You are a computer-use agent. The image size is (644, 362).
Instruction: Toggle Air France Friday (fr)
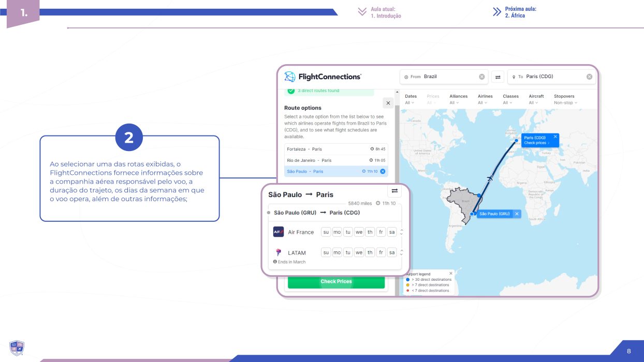click(381, 232)
